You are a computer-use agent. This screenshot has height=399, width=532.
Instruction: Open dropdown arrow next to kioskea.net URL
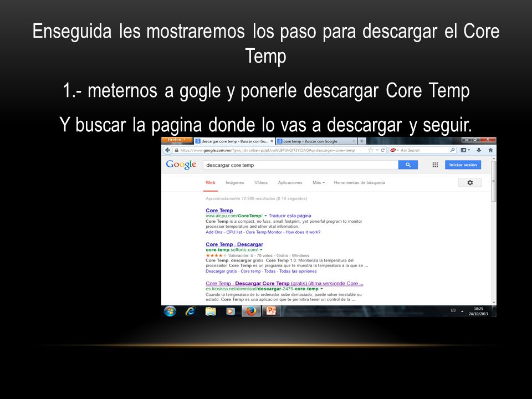tap(321, 289)
